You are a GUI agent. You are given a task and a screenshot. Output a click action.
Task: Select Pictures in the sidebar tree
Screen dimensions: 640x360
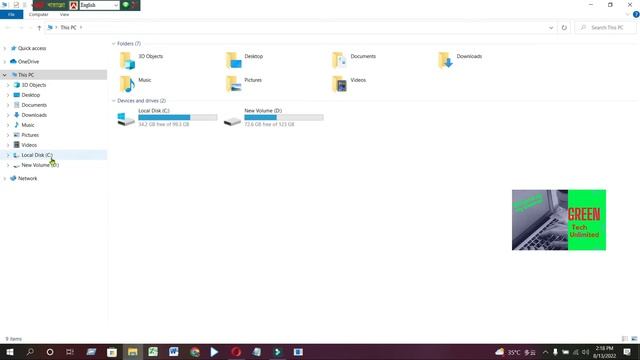30,135
